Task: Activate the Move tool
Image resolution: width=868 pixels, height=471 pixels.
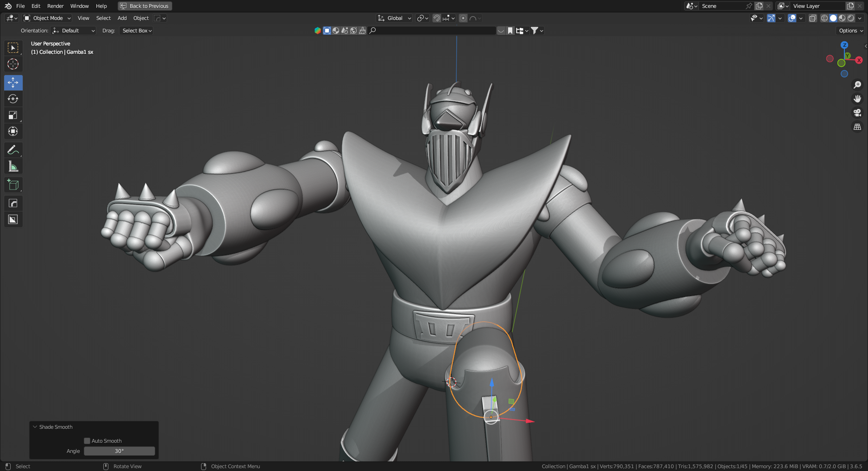Action: [13, 83]
